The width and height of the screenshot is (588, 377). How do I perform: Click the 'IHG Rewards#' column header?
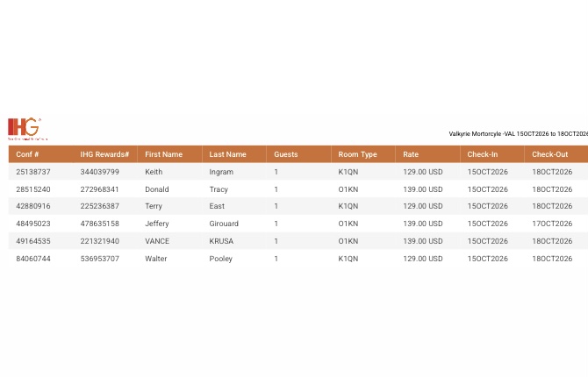click(104, 154)
